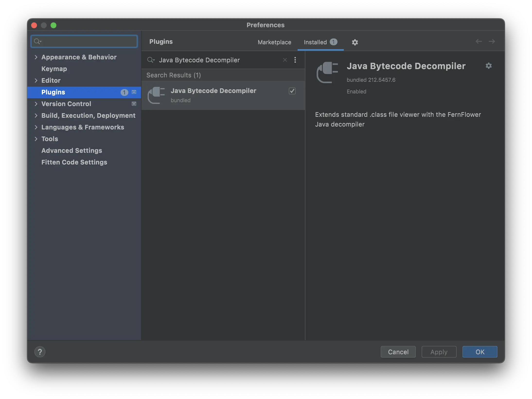Click the plugins manage gear icon
Screen dimensions: 532x399
pyautogui.click(x=355, y=42)
